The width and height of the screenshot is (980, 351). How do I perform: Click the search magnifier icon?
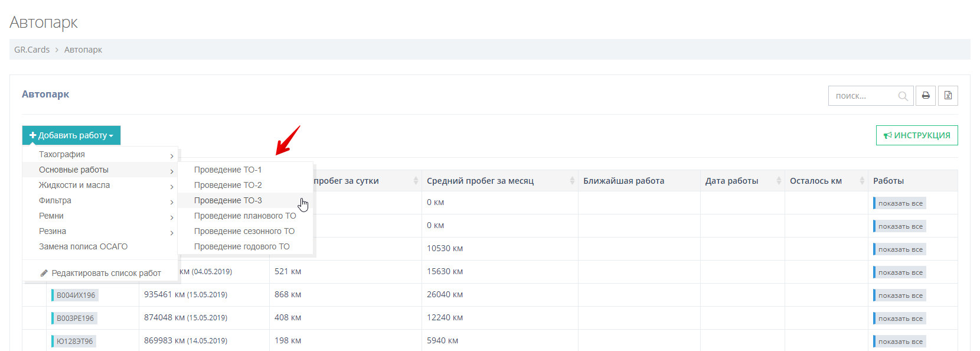point(903,96)
